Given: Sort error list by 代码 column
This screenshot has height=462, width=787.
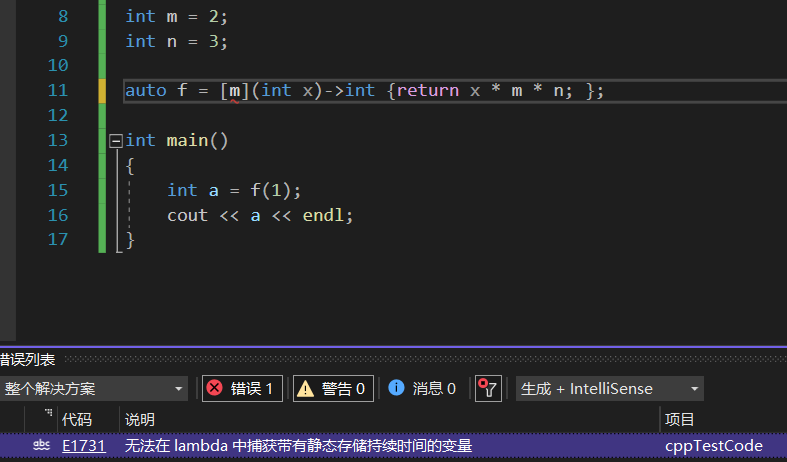Looking at the screenshot, I should tap(76, 419).
